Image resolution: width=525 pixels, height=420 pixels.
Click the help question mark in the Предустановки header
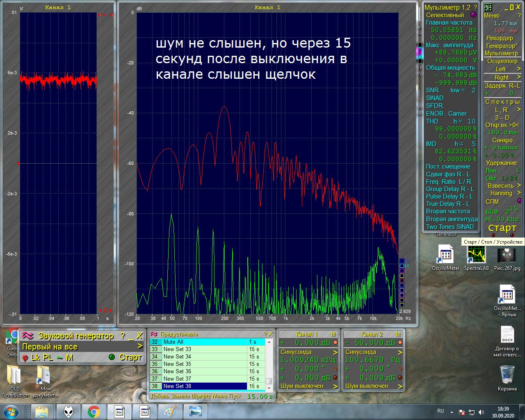(265, 334)
